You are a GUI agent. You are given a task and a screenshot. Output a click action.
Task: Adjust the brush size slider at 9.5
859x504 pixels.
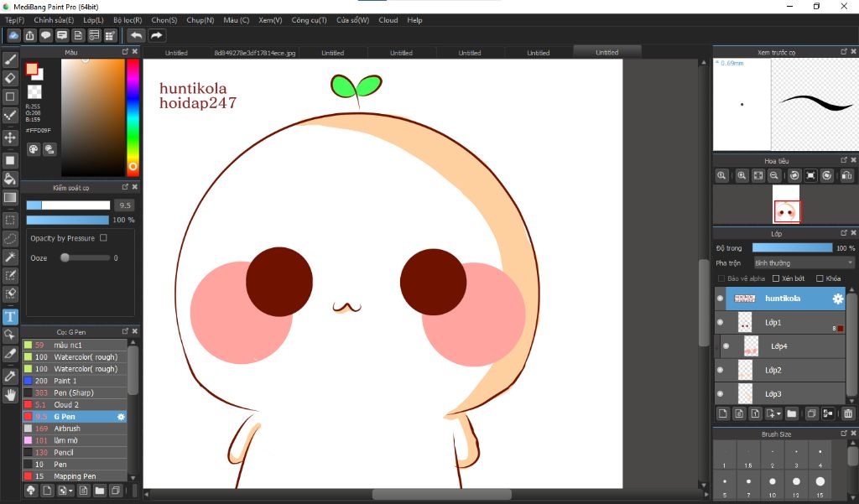click(x=69, y=205)
